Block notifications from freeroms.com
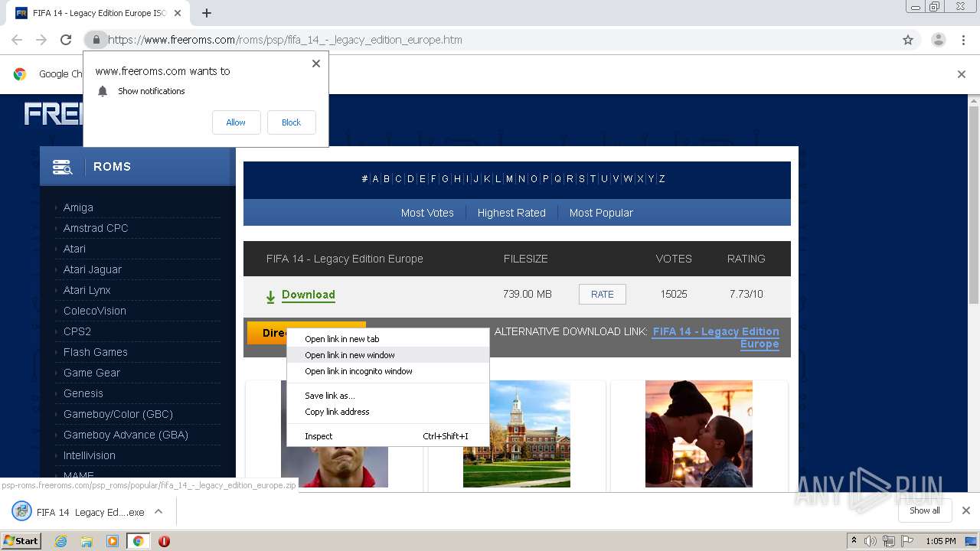980x551 pixels. pos(291,122)
